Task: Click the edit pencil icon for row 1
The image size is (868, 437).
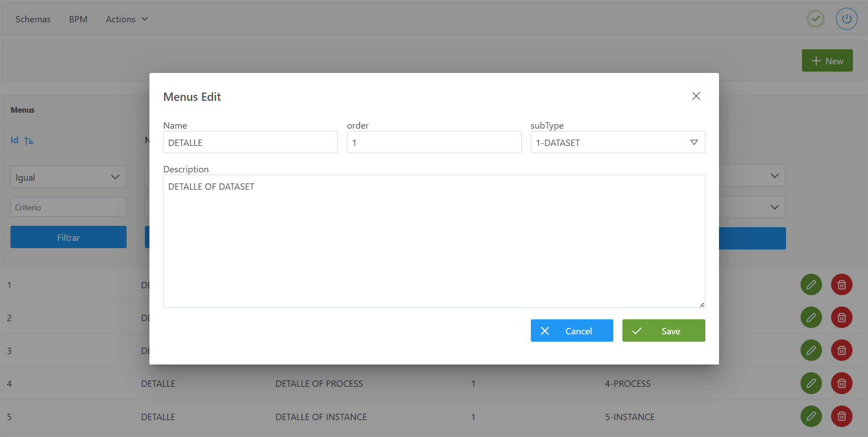Action: point(811,285)
